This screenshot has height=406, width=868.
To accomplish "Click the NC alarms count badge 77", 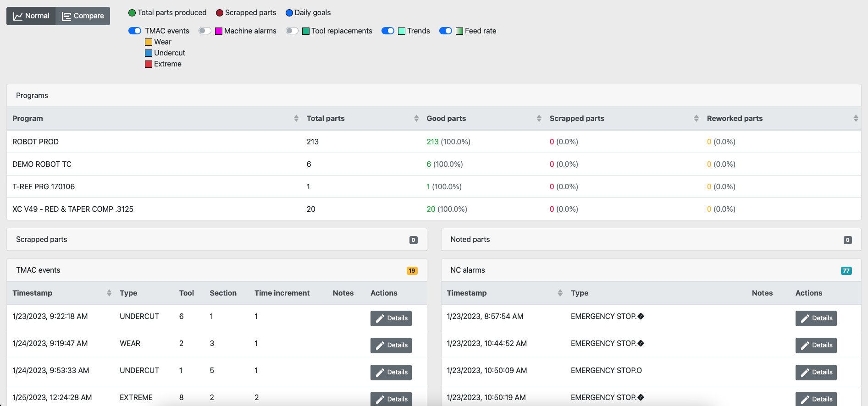I will [x=846, y=271].
